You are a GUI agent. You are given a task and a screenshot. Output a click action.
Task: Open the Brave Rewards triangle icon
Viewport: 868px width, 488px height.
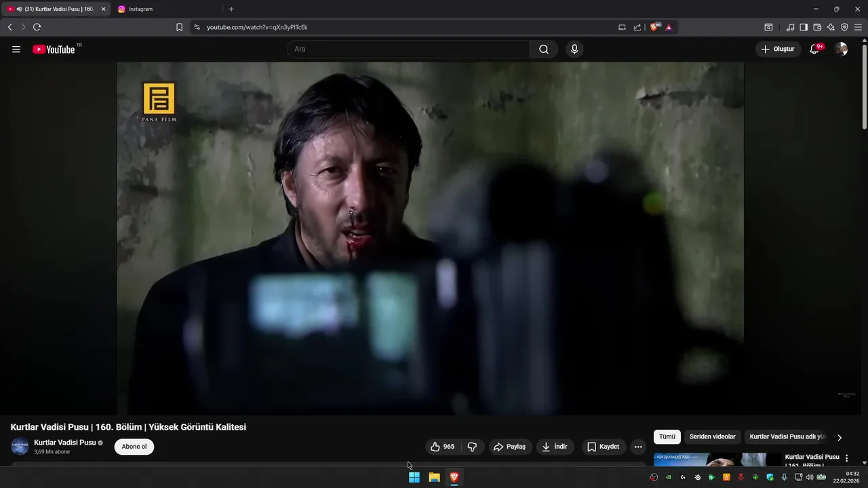pyautogui.click(x=669, y=27)
